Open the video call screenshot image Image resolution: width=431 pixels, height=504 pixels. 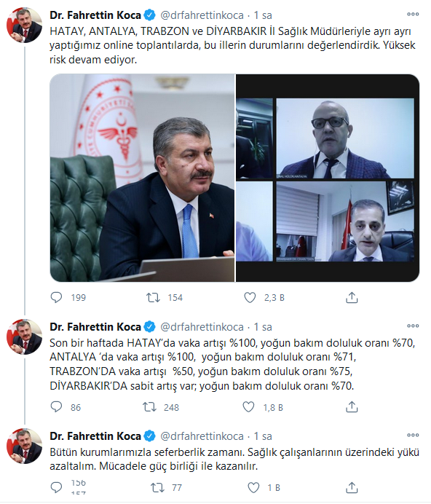328,178
